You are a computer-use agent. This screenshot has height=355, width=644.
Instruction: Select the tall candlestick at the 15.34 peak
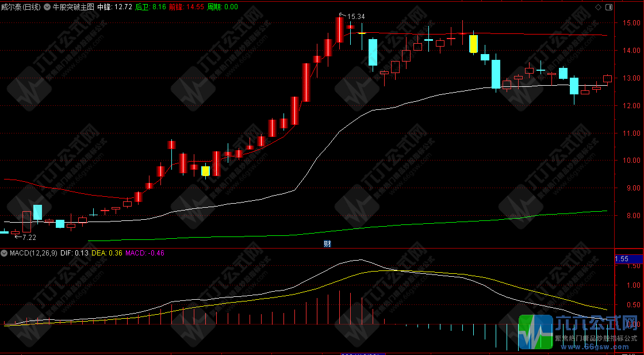(339, 30)
